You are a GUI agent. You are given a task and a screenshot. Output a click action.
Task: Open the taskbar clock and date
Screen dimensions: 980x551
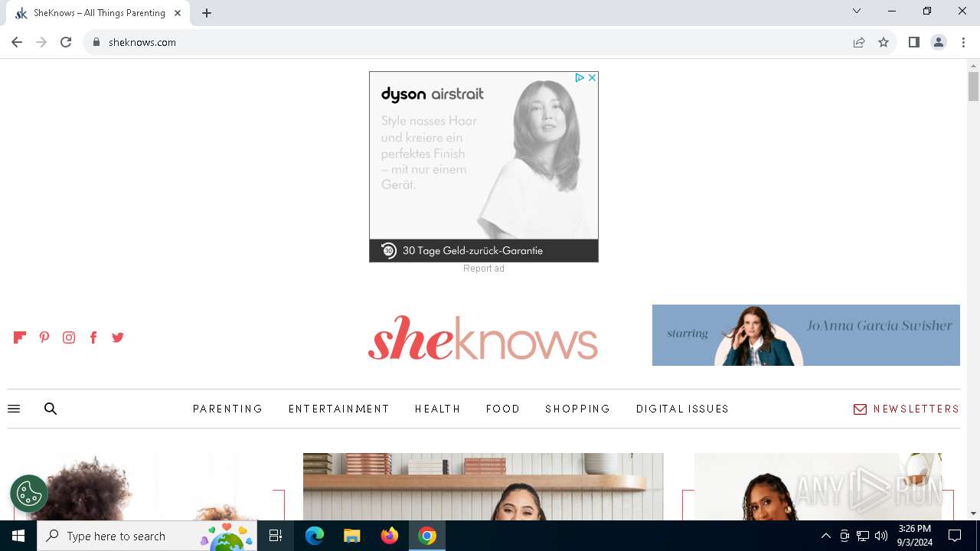pos(914,536)
